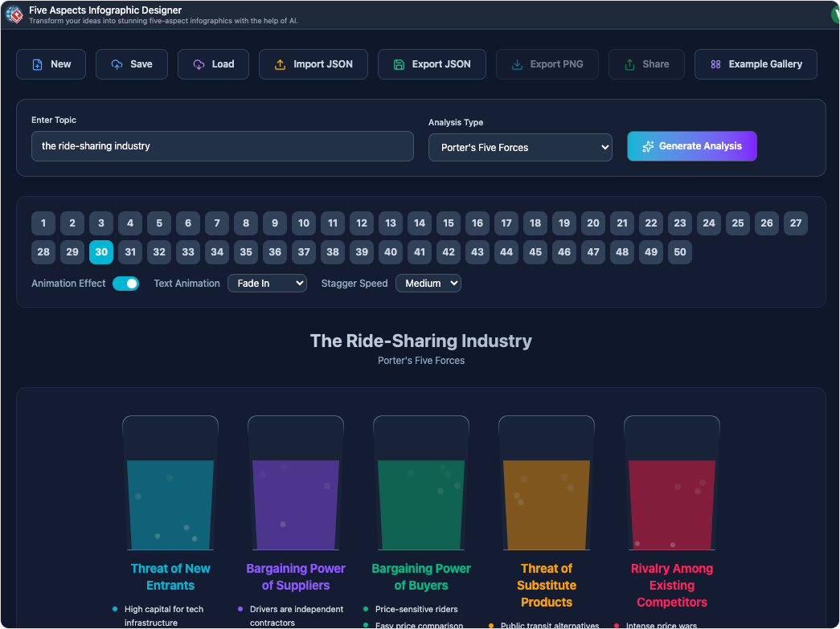Click the New document icon
Image resolution: width=840 pixels, height=629 pixels.
point(38,65)
